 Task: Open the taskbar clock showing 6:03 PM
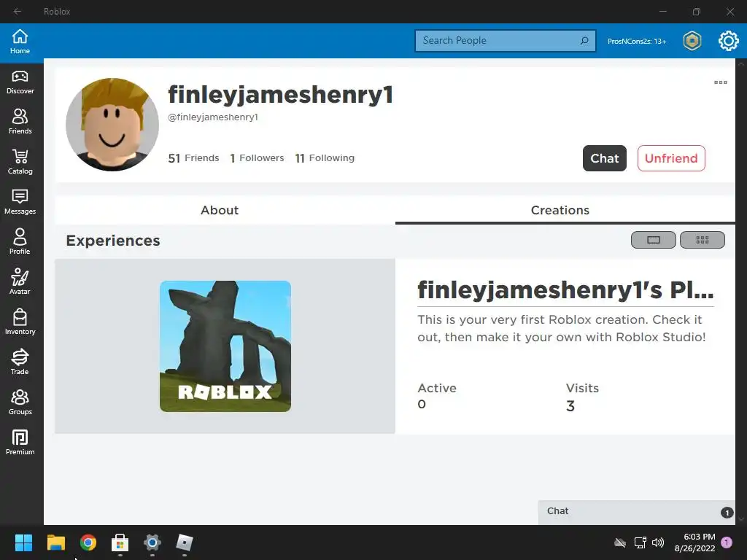[694, 542]
